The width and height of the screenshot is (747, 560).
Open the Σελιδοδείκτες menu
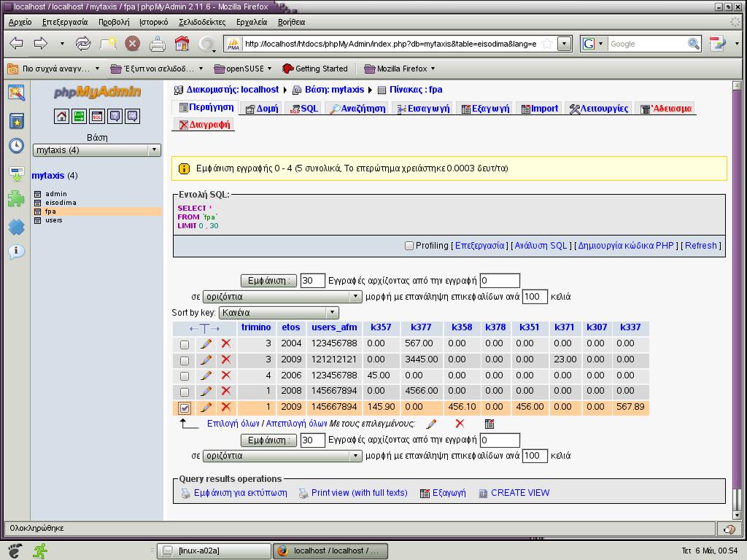coord(202,22)
